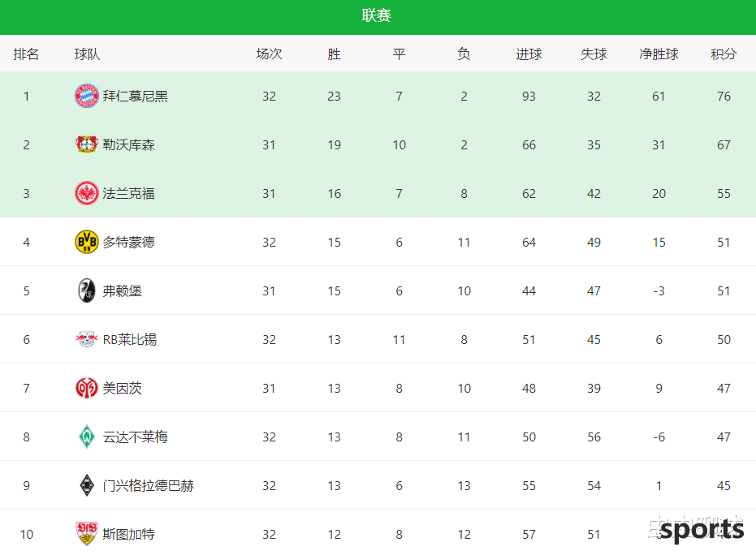Click the Leverkusen club crest
756x555 pixels.
tap(87, 144)
